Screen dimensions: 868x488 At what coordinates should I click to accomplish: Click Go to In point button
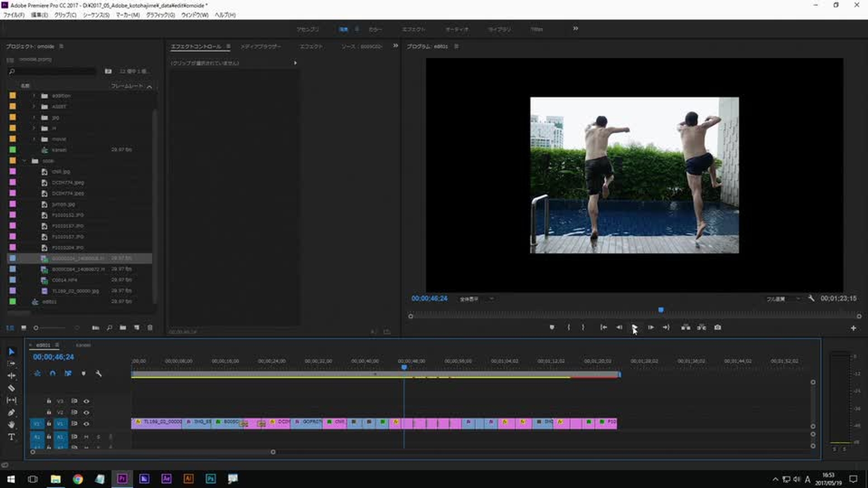604,328
